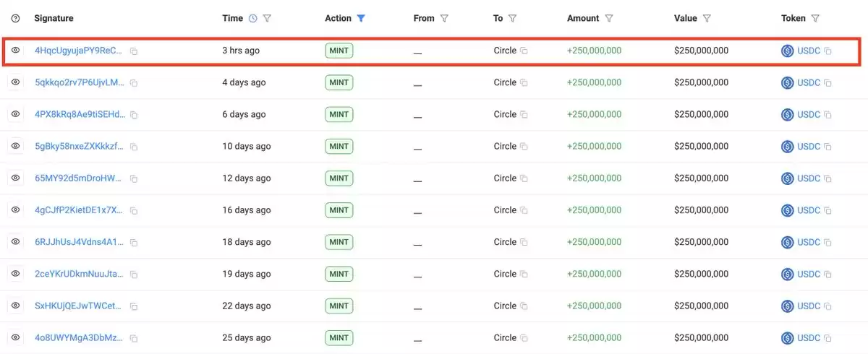This screenshot has height=354, width=868.
Task: Copy signature 4gCJfP2KietDE1x7X via copy icon
Action: coord(134,211)
